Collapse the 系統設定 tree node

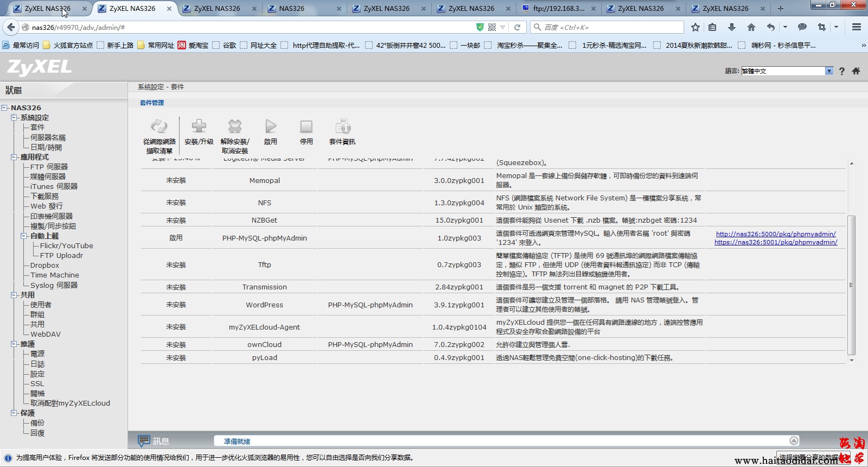[x=14, y=118]
